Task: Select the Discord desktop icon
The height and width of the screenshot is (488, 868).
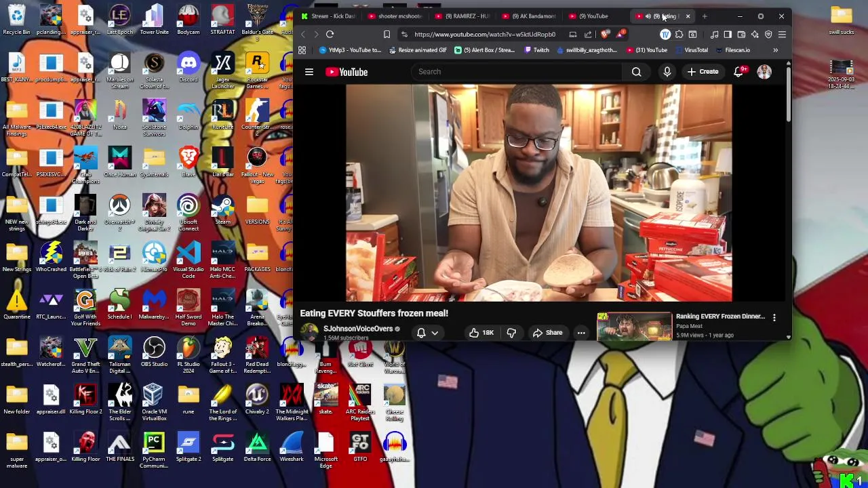Action: [x=189, y=68]
